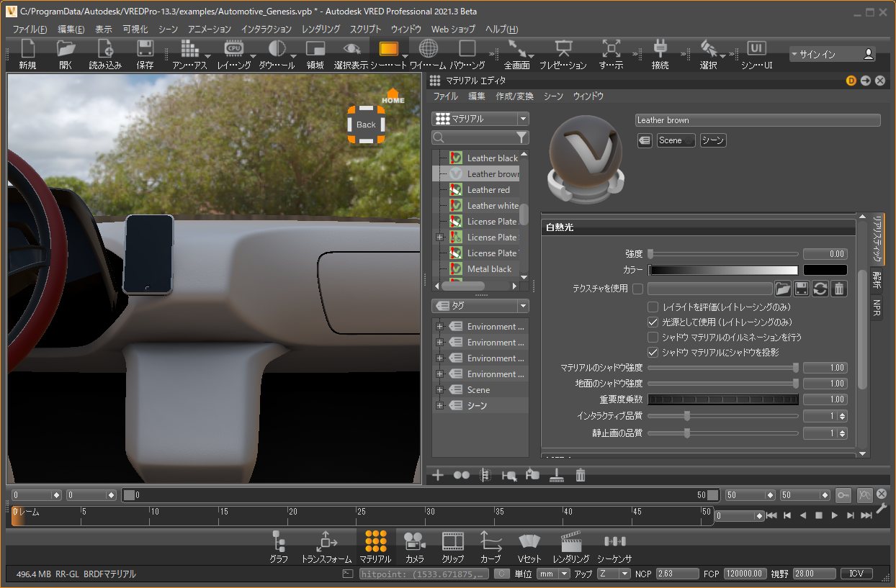The width and height of the screenshot is (896, 588).
Task: Check レイライトを評価(レイトレーシングのみ)
Action: [653, 307]
